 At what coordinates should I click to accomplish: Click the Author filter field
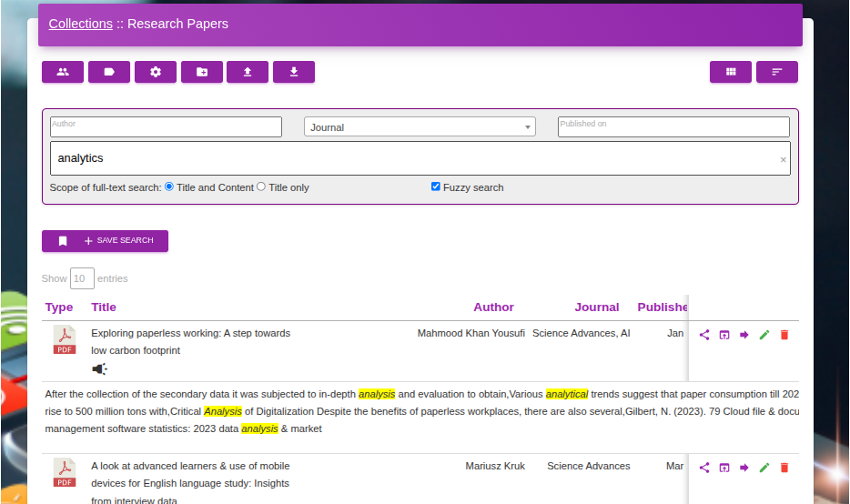(166, 126)
